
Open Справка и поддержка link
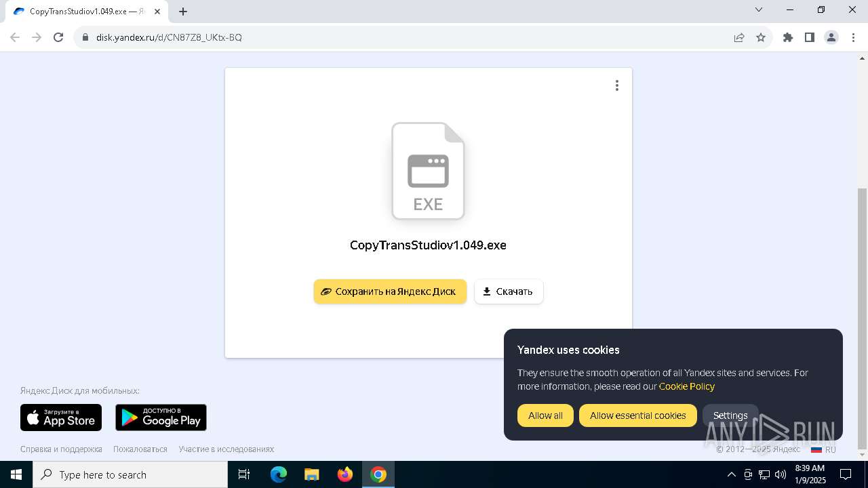point(61,449)
